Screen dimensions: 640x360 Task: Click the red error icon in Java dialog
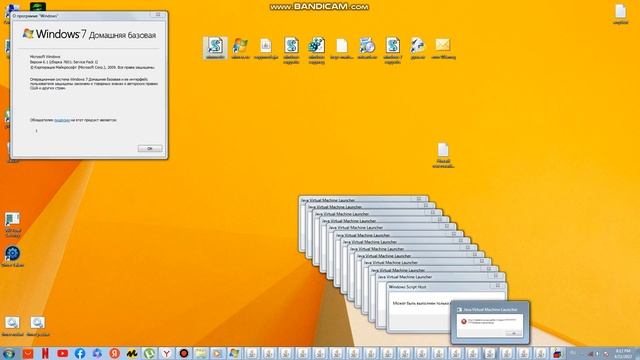[x=464, y=321]
